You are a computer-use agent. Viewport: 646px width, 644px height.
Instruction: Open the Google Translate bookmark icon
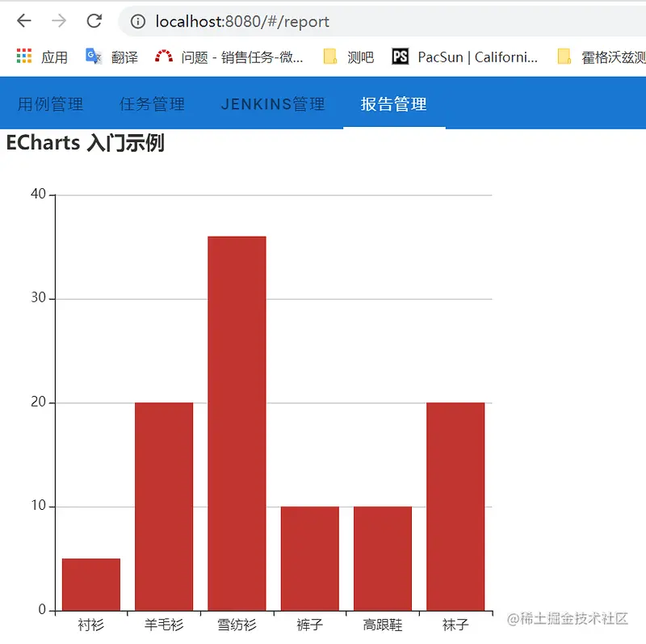(x=94, y=56)
